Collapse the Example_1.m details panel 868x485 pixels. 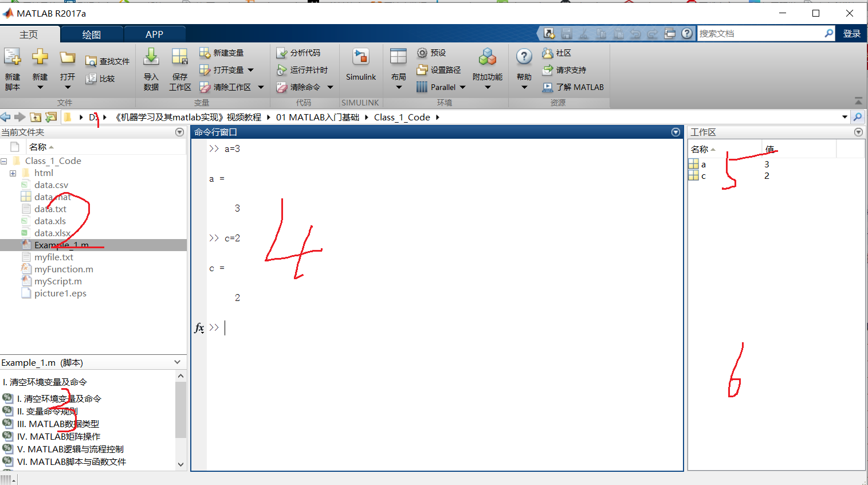point(177,362)
